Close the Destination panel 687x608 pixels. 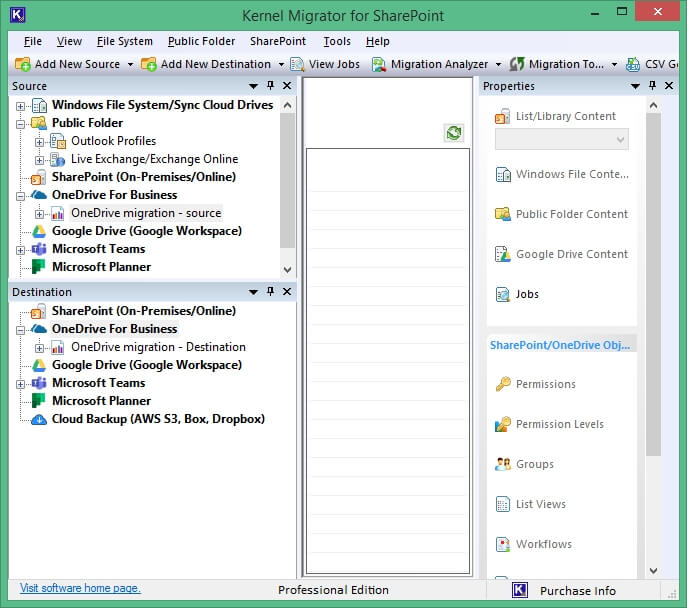[287, 291]
